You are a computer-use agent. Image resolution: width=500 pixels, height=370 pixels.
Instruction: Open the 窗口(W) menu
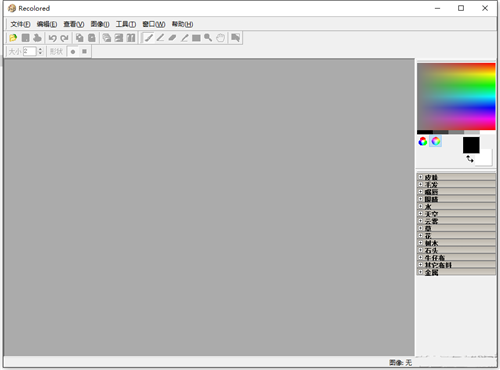point(154,24)
